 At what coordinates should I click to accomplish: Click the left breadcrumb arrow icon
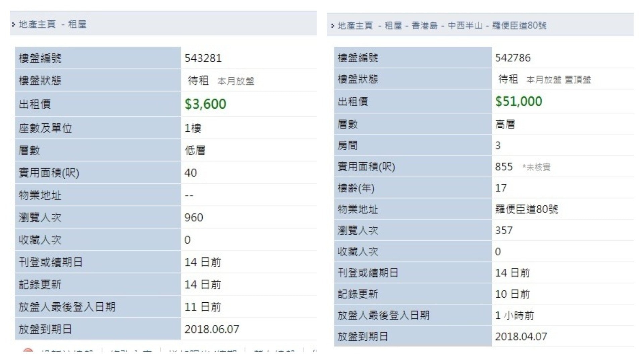(x=14, y=24)
